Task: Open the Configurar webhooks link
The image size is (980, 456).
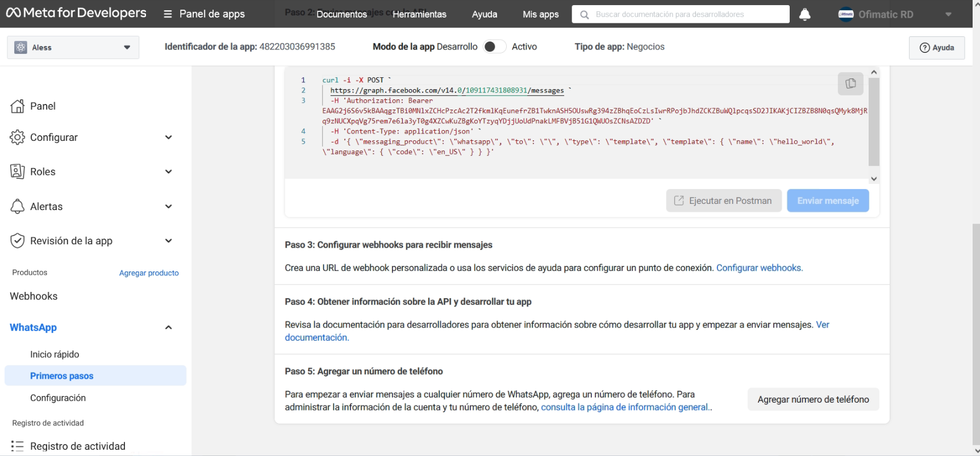Action: (x=759, y=268)
